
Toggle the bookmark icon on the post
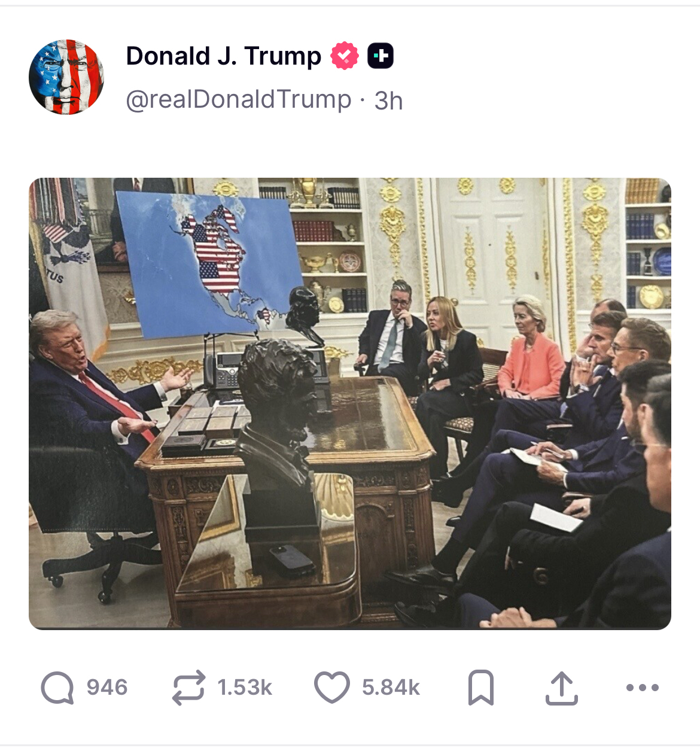(481, 688)
